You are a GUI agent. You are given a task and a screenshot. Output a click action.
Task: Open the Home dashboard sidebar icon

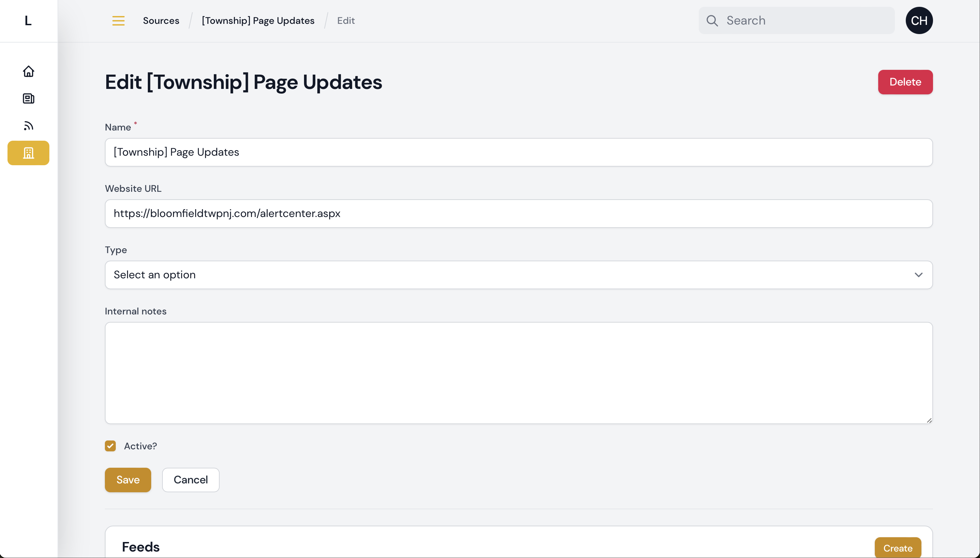tap(28, 71)
